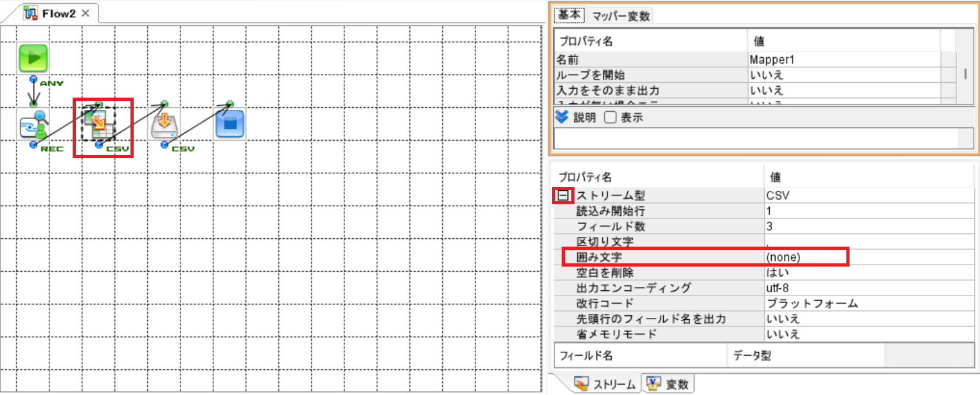
Task: Click the ANY output connector label
Action: click(51, 83)
